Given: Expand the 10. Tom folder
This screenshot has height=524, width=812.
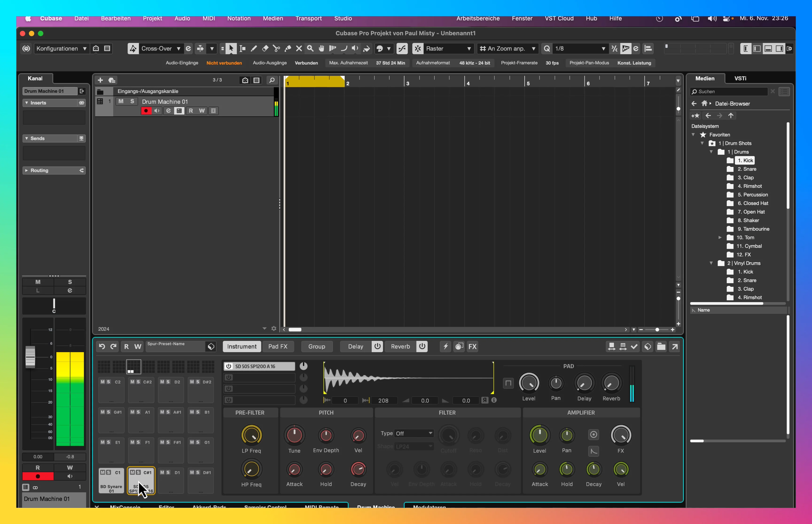Looking at the screenshot, I should pos(720,238).
